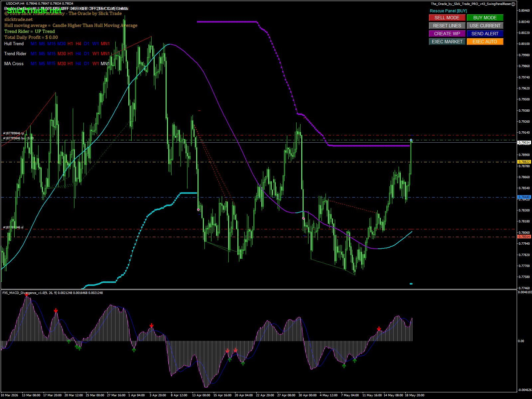Viewport: 532px width, 399px height.
Task: Click the MA Cross row label
Action: [14, 64]
